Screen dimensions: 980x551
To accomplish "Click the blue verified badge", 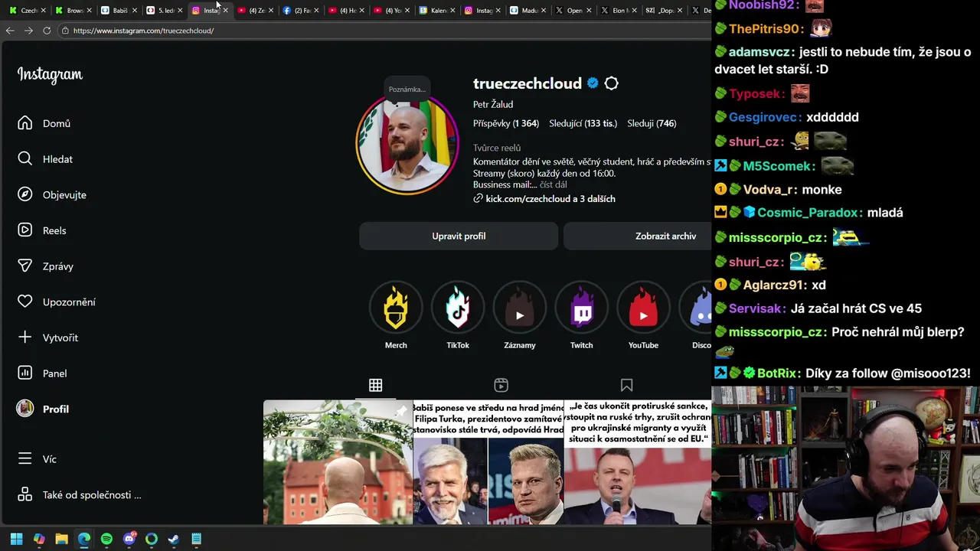I will [x=593, y=83].
